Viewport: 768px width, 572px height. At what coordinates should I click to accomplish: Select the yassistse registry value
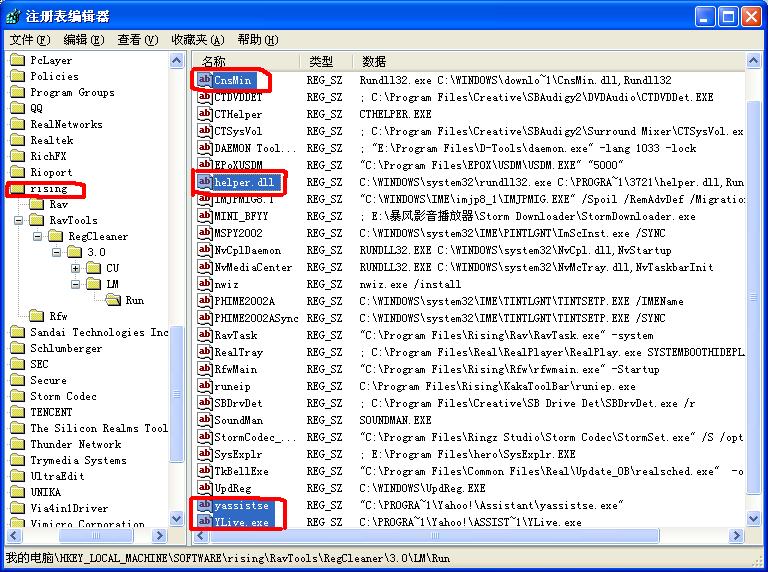click(x=241, y=505)
